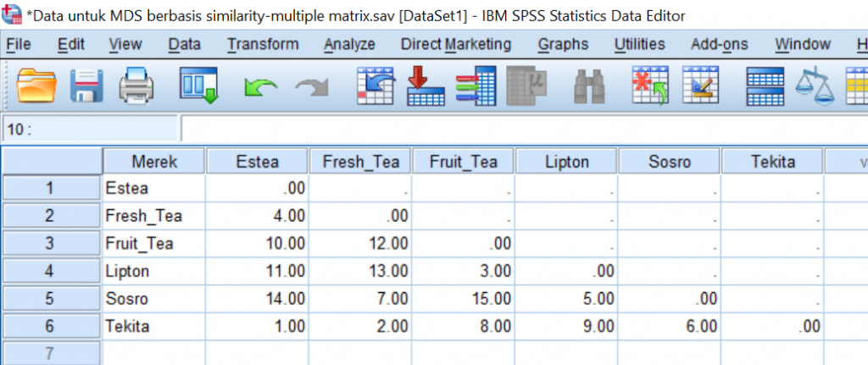Click the Open data document folder icon
Viewport: 868px width, 365px height.
(36, 86)
